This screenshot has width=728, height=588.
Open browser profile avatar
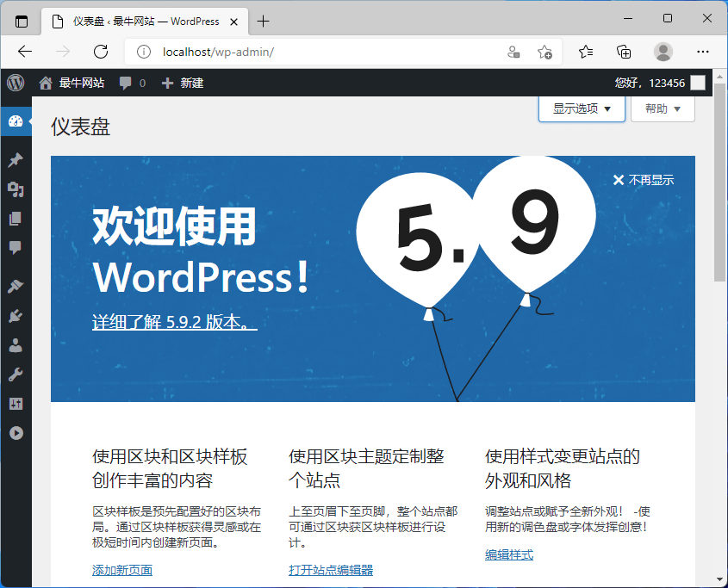tap(663, 52)
